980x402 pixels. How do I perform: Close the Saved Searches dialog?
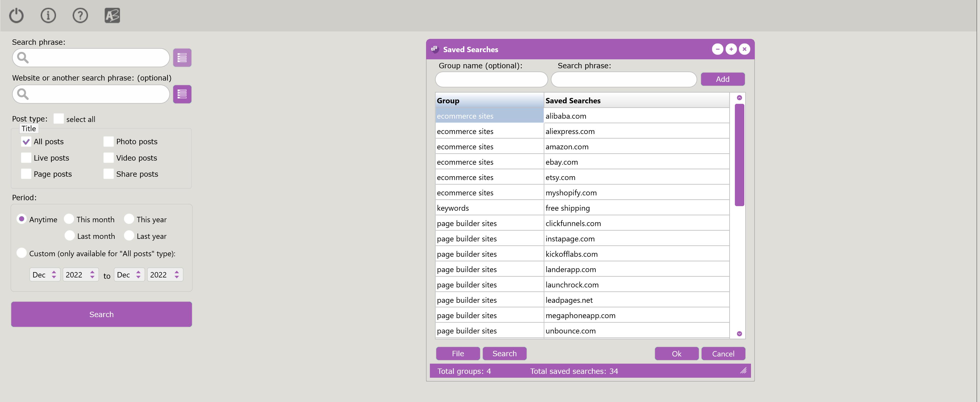(x=745, y=49)
